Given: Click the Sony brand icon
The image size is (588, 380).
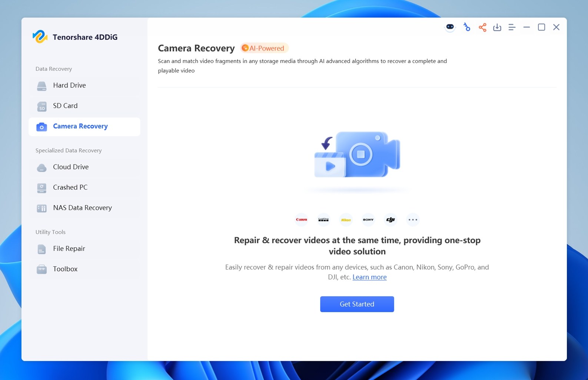Looking at the screenshot, I should pos(368,220).
